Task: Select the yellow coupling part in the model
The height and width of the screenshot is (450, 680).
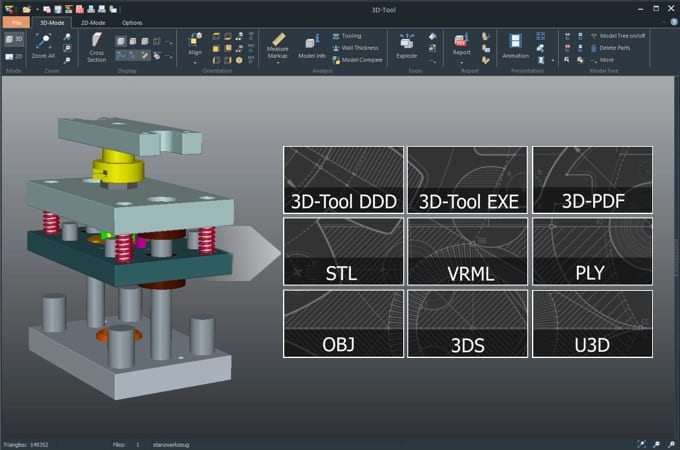Action: pos(118,167)
